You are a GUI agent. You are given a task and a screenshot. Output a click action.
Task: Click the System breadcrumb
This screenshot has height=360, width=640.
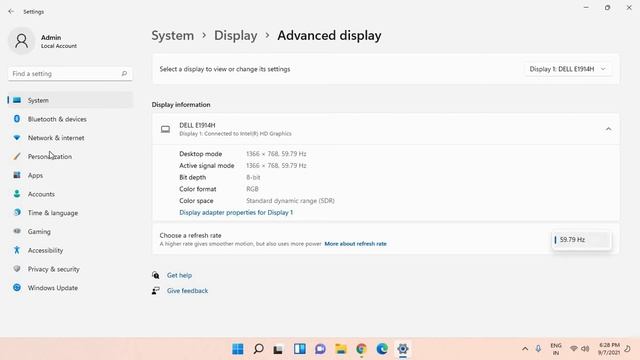pos(173,36)
